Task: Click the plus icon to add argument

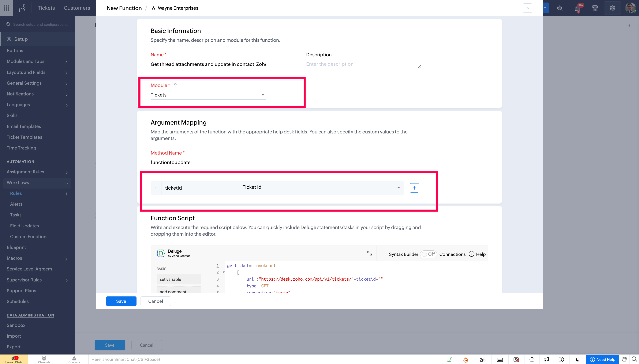Action: click(x=414, y=188)
